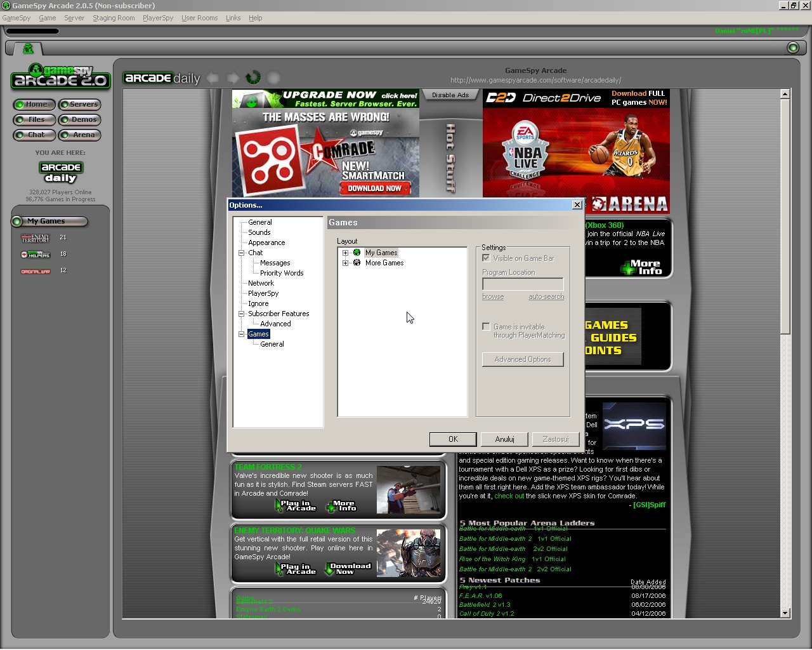Open the Staging Room menu
Image resolution: width=812 pixels, height=650 pixels.
click(x=114, y=18)
